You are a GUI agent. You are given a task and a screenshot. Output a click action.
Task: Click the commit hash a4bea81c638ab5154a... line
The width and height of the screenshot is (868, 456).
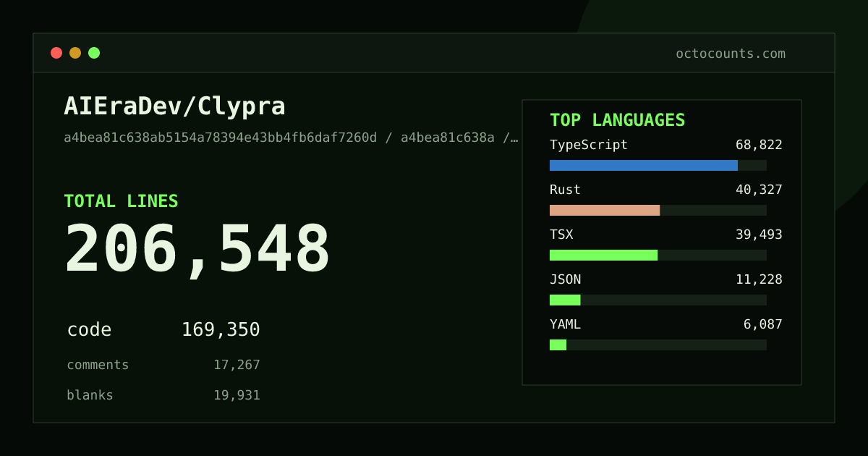coord(291,138)
